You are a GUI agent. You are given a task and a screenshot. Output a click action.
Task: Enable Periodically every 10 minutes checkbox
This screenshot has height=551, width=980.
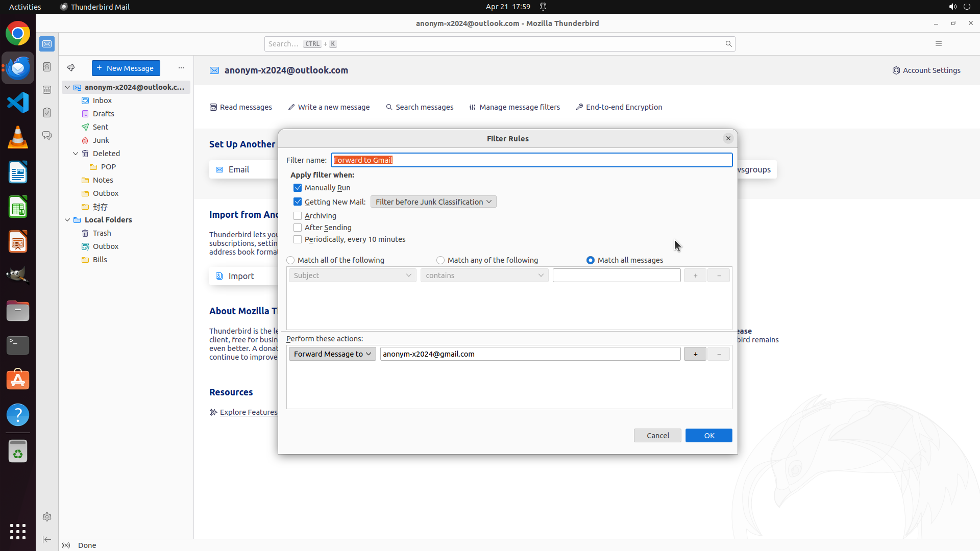[x=298, y=239]
